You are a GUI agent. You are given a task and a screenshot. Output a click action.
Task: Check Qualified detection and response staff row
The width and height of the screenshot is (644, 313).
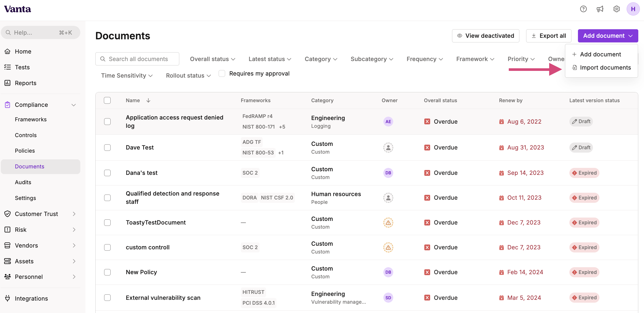coord(107,198)
